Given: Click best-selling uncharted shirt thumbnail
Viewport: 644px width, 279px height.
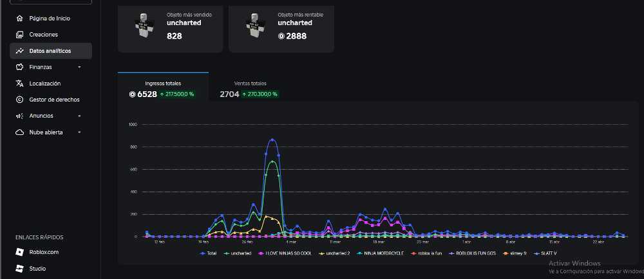Looking at the screenshot, I should (x=144, y=26).
